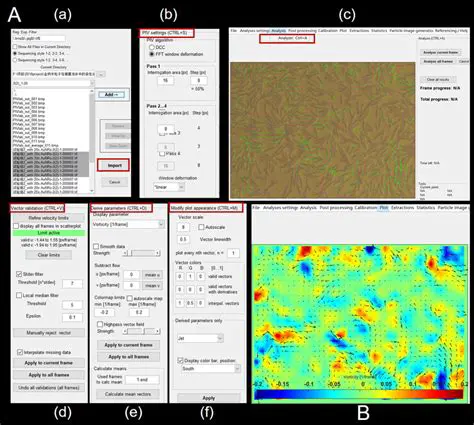Image resolution: width=474 pixels, height=425 pixels.
Task: Click Apply in Modify plot appearance panel
Action: click(209, 398)
